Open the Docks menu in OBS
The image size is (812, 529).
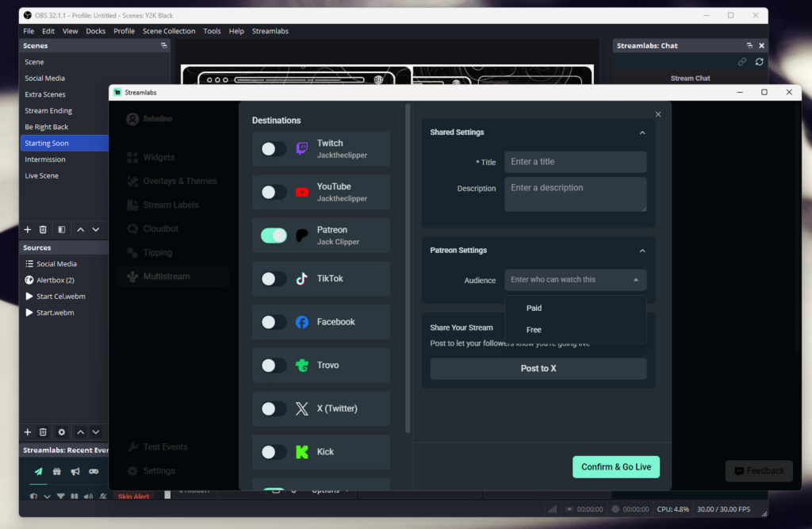click(x=95, y=31)
